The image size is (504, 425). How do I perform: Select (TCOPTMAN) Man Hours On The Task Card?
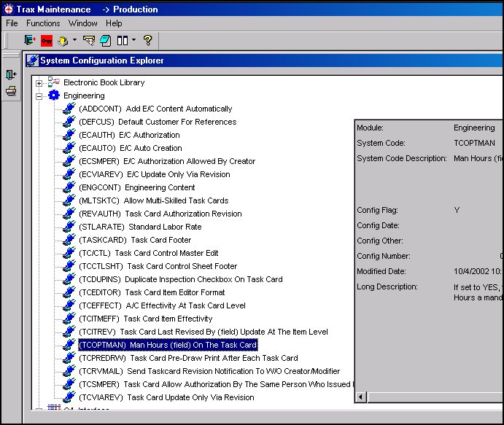pyautogui.click(x=168, y=345)
